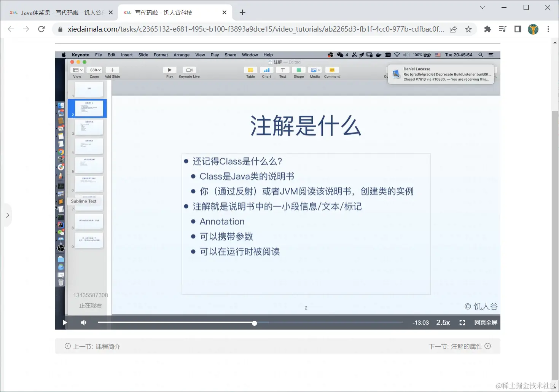Go forward in browser history
The width and height of the screenshot is (559, 392).
point(26,29)
